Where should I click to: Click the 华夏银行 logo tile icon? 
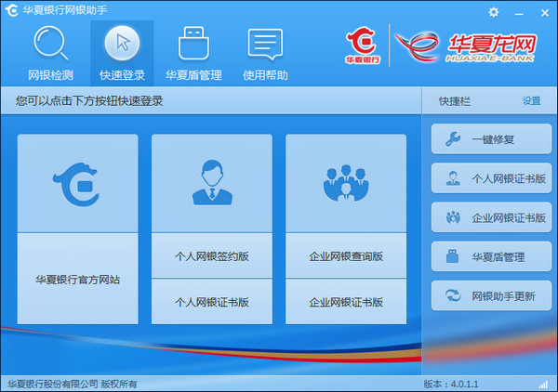[x=76, y=185]
